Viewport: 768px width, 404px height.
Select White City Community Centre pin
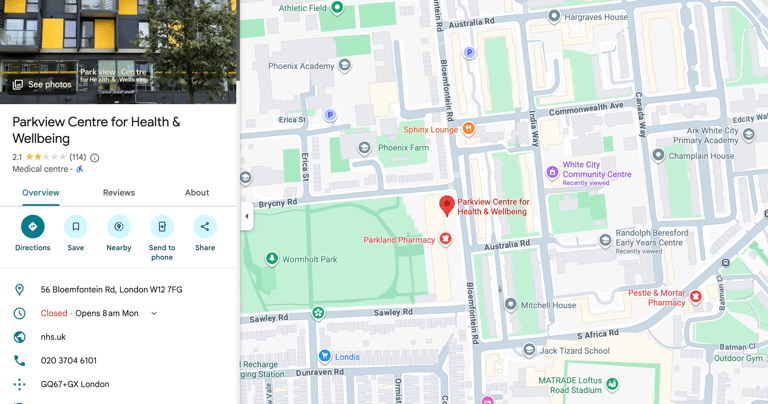coord(552,172)
